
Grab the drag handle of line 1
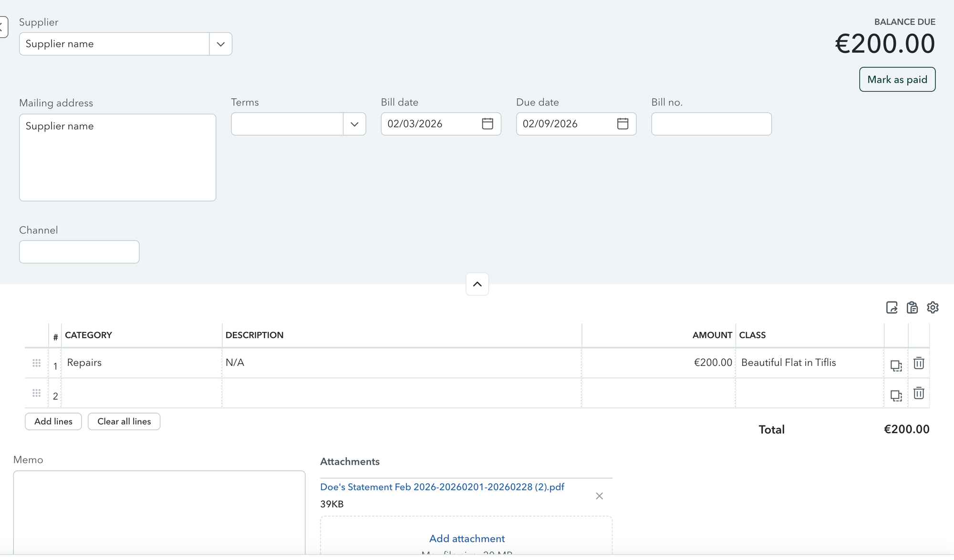(x=36, y=363)
